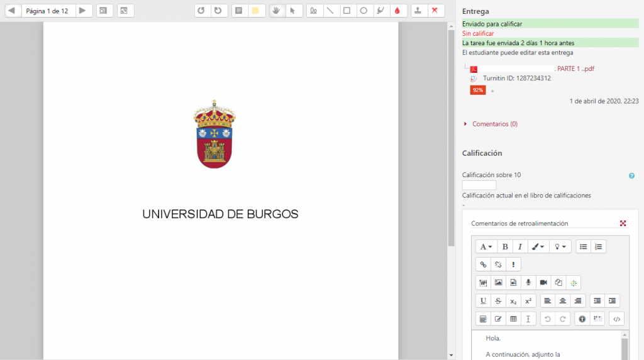This screenshot has width=644, height=360.
Task: Open the 'Página 1 de 12' page selector
Action: [47, 11]
